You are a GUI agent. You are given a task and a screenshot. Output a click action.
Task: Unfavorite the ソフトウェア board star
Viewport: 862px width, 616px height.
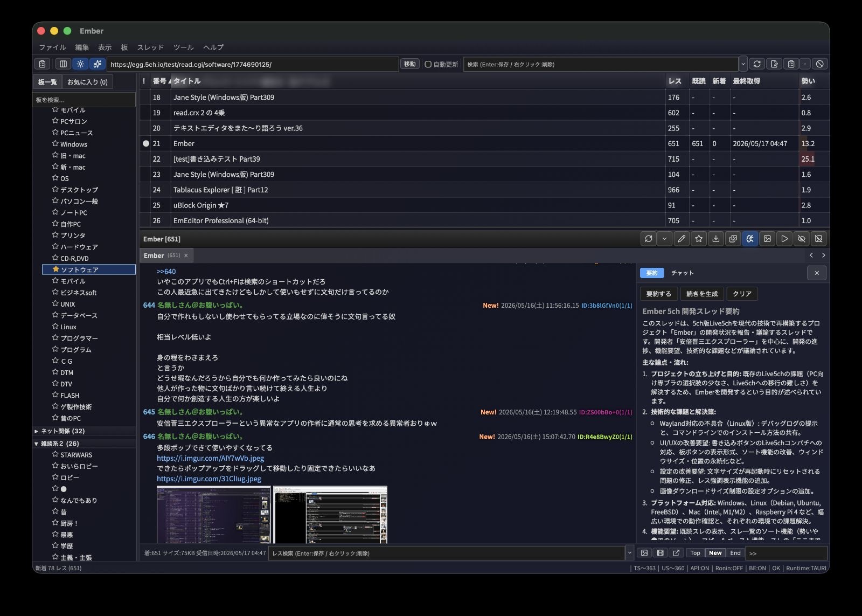click(55, 269)
